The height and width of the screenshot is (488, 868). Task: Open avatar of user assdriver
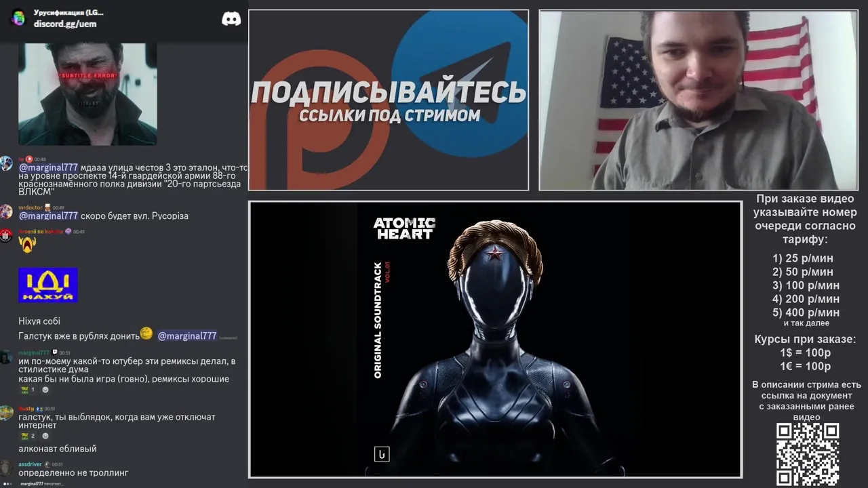(x=6, y=468)
